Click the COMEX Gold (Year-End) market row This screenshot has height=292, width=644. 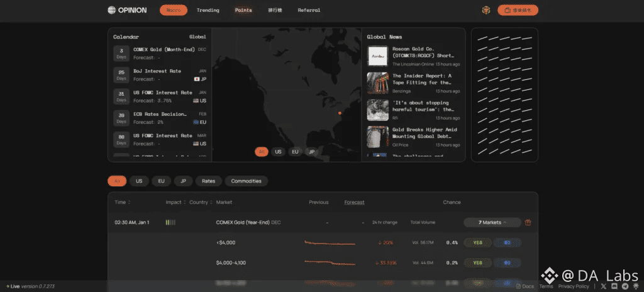click(x=323, y=223)
